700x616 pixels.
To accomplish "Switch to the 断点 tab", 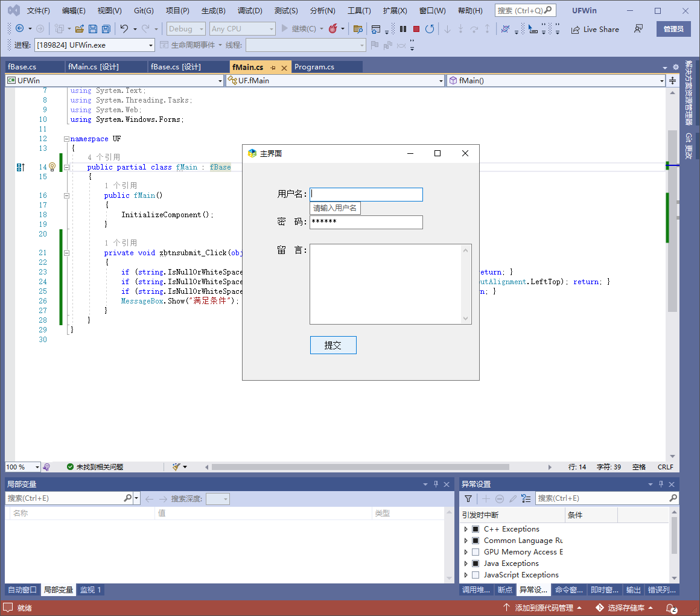I will click(x=505, y=590).
